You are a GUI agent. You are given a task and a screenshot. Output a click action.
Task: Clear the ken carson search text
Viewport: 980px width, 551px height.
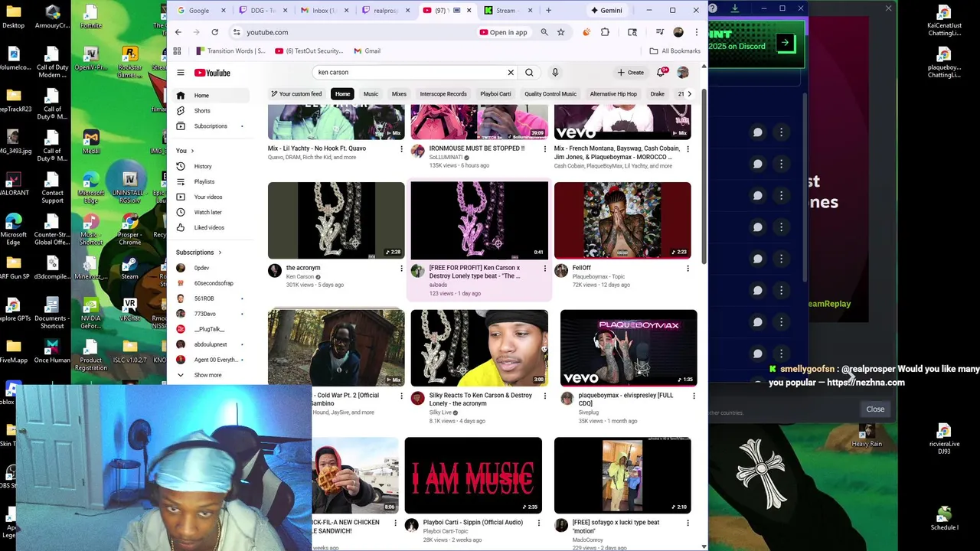(x=511, y=73)
